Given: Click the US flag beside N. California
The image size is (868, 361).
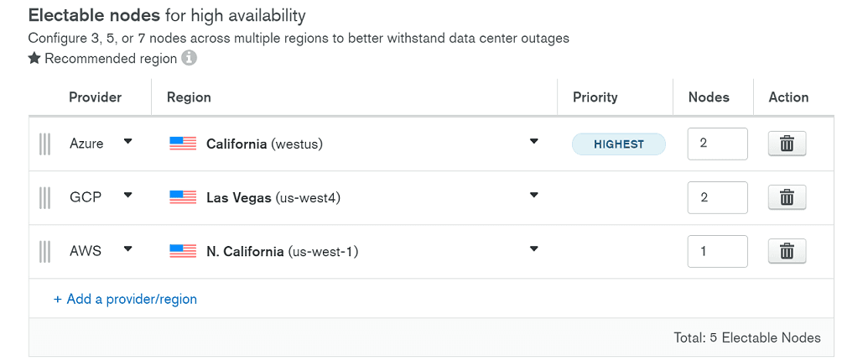Looking at the screenshot, I should pos(183,251).
